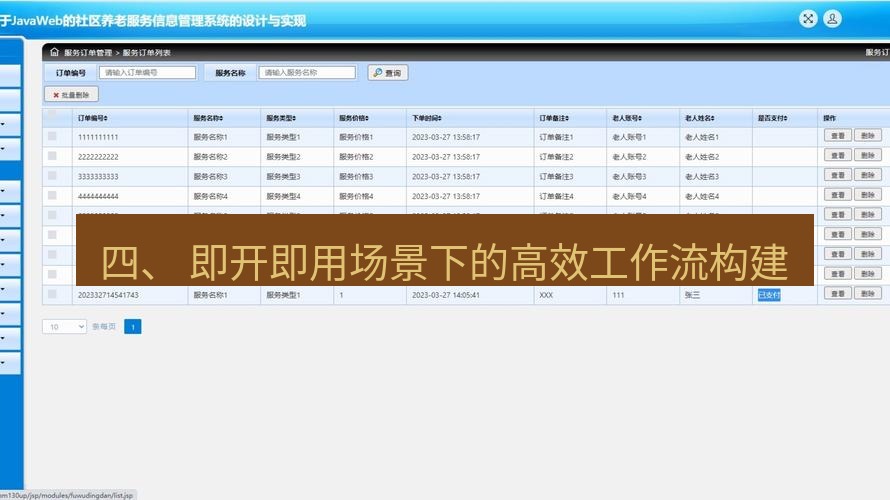Screen dimensions: 890x500
Task: Check the checkbox for order 1111111111
Action: (x=52, y=136)
